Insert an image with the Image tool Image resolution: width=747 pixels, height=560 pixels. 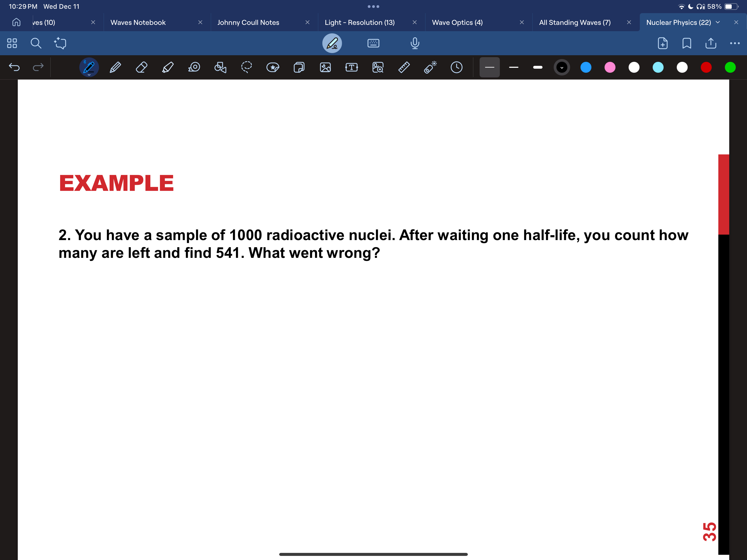325,68
